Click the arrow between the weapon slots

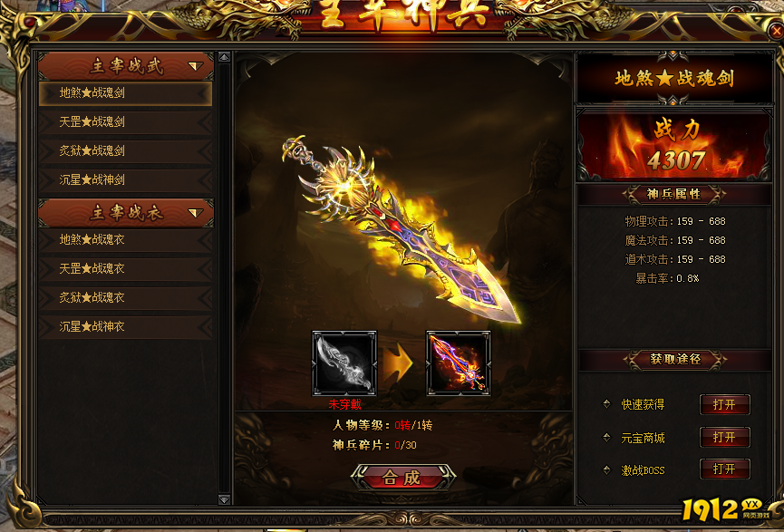398,363
